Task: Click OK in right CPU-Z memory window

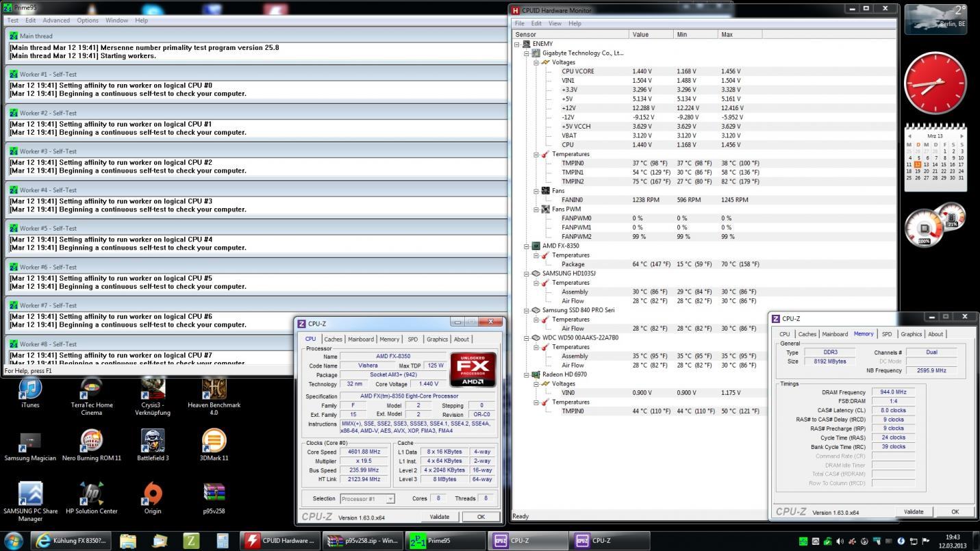Action: tap(955, 511)
